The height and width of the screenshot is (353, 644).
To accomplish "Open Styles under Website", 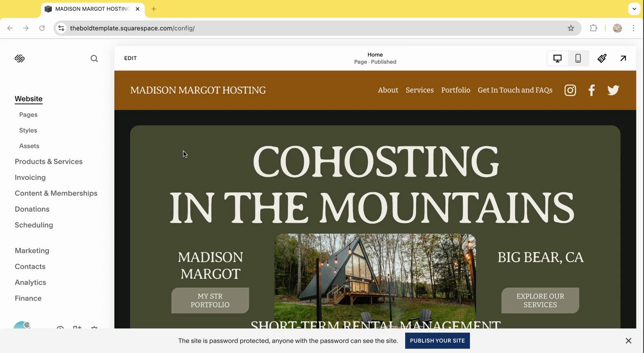I will click(28, 130).
